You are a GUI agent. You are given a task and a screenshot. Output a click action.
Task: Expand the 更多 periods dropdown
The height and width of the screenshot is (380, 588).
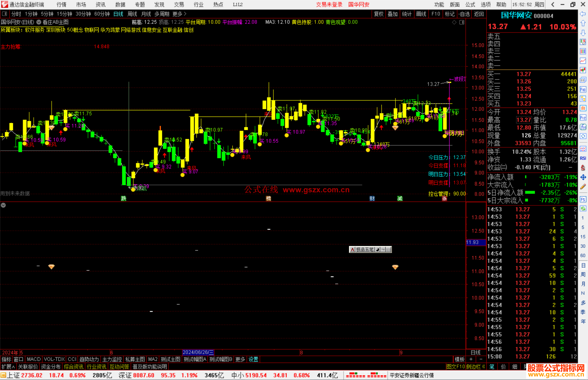pyautogui.click(x=179, y=14)
